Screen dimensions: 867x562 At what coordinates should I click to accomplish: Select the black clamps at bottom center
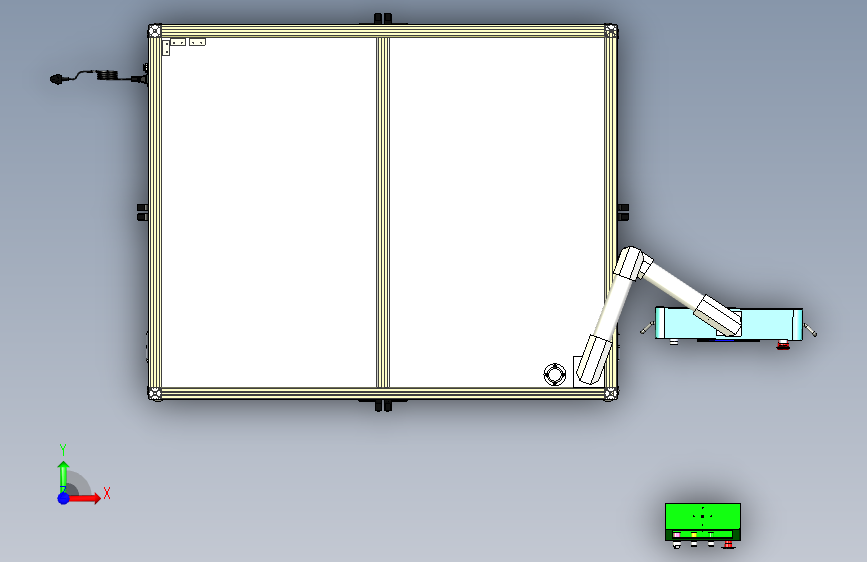[383, 406]
